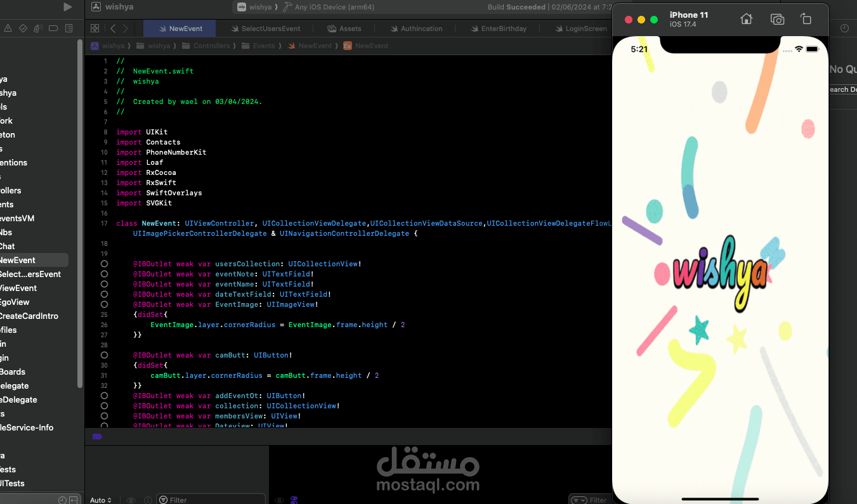Toggle the outlet connection circle for collection
857x504 pixels.
pos(104,406)
